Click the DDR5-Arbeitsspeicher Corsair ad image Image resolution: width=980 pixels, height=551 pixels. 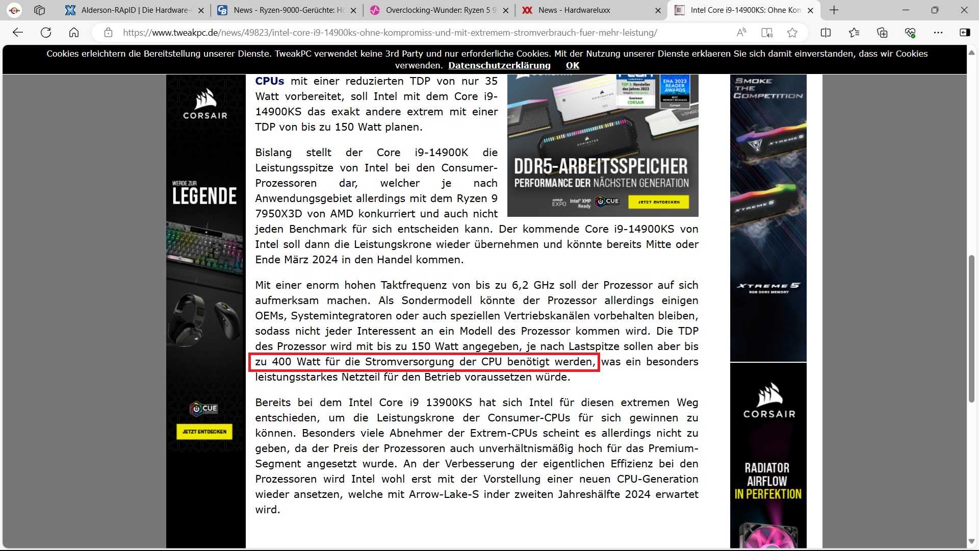point(602,145)
